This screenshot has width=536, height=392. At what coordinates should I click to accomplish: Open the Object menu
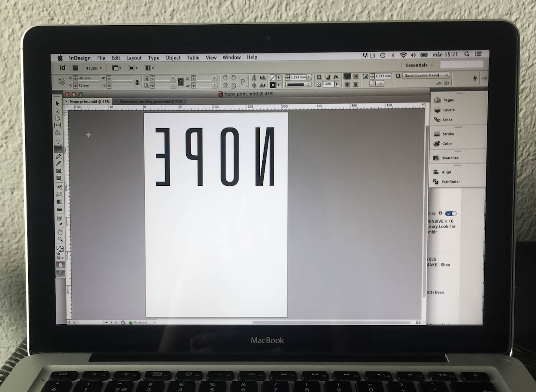point(173,58)
